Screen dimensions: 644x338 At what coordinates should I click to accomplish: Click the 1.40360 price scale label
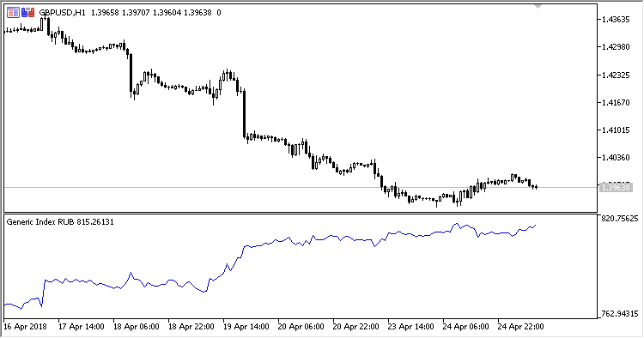pyautogui.click(x=616, y=158)
